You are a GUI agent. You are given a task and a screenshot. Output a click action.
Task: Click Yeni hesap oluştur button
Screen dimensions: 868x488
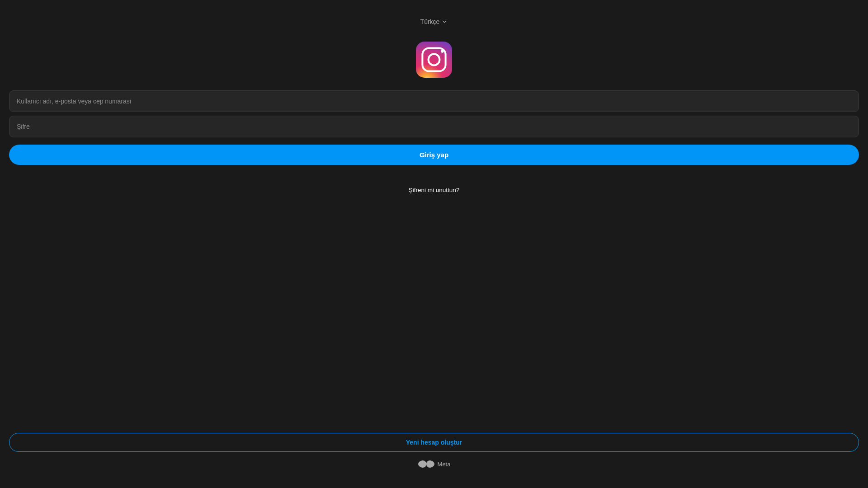pos(434,442)
